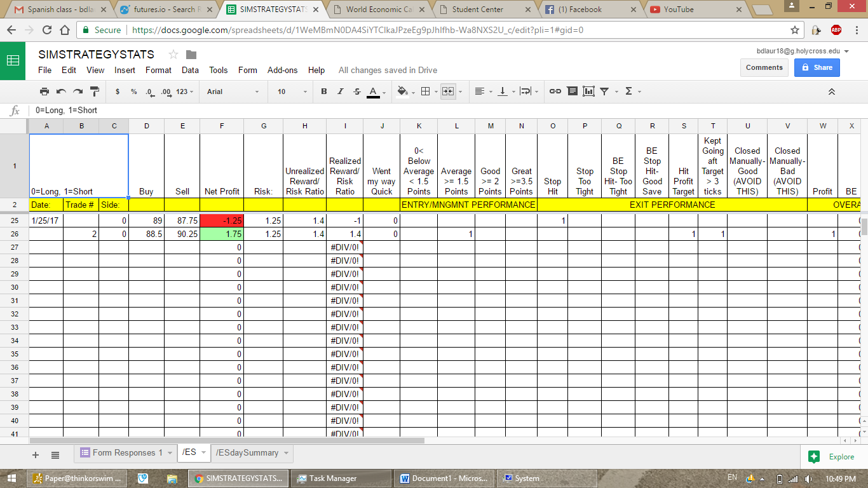The image size is (868, 488).
Task: Open the Data menu
Action: pyautogui.click(x=190, y=70)
